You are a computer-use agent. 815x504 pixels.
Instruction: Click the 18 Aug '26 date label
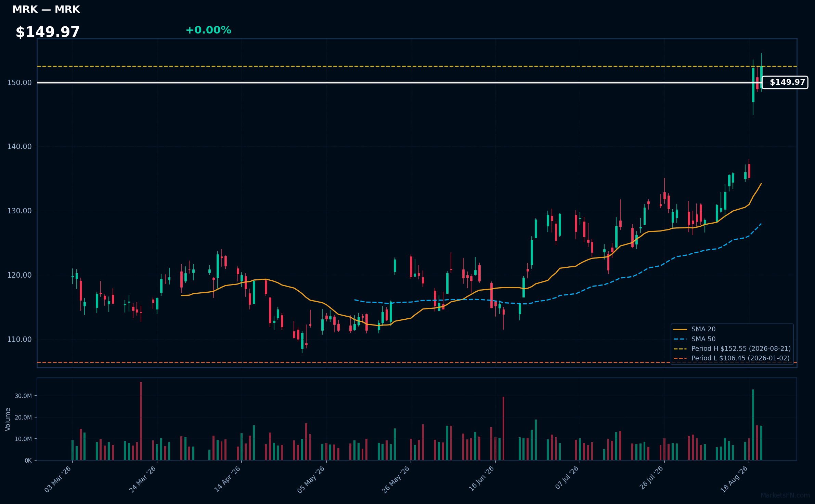tap(734, 479)
